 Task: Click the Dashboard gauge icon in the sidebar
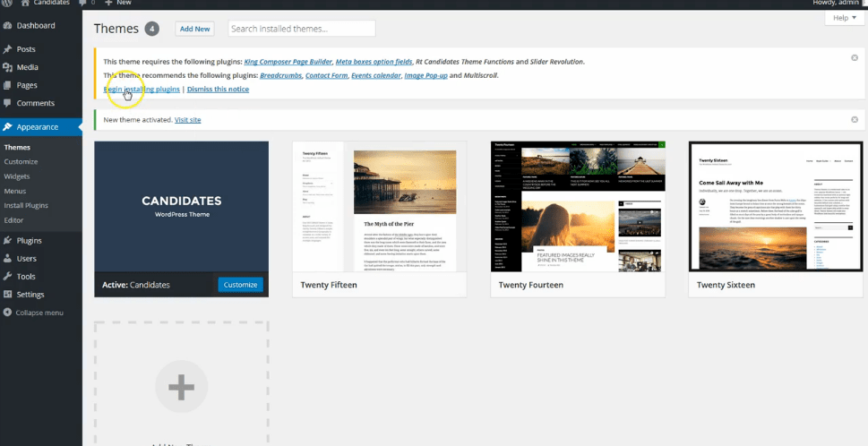(8, 26)
